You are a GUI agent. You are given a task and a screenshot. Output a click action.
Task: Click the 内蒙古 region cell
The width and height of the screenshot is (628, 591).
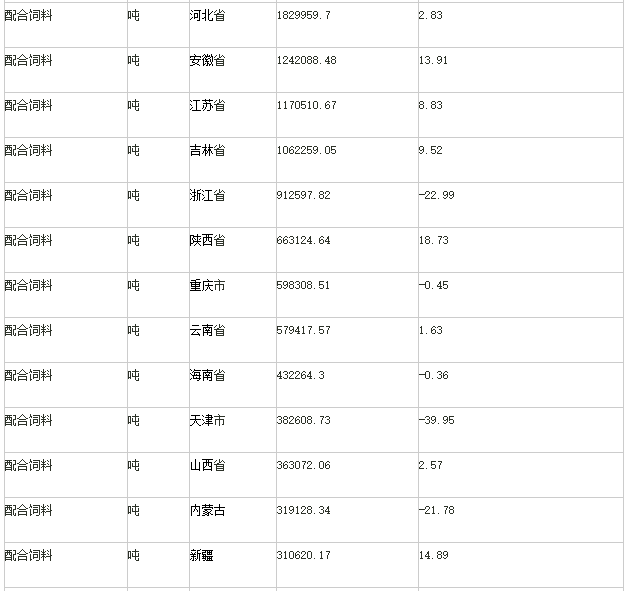pos(207,511)
